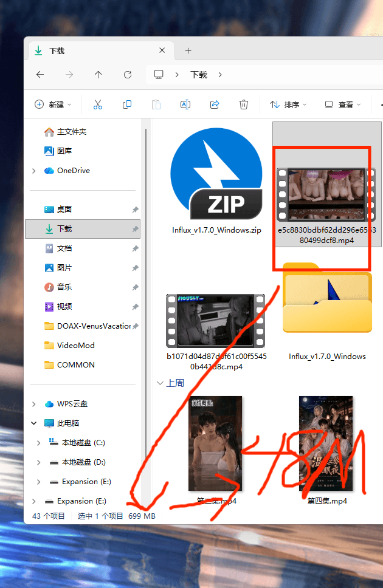The width and height of the screenshot is (383, 588).
Task: Select b1071d04d87 mp4 video file
Action: point(216,332)
